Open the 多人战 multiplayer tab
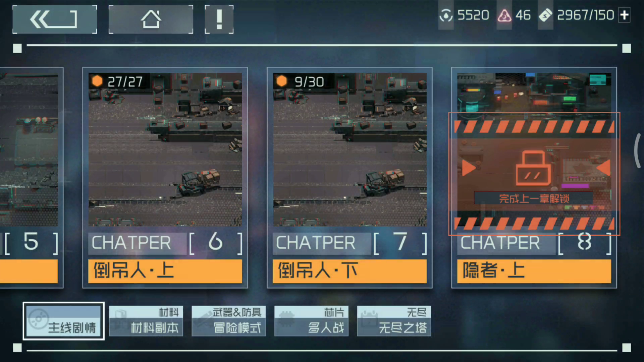The width and height of the screenshot is (644, 362). click(311, 321)
